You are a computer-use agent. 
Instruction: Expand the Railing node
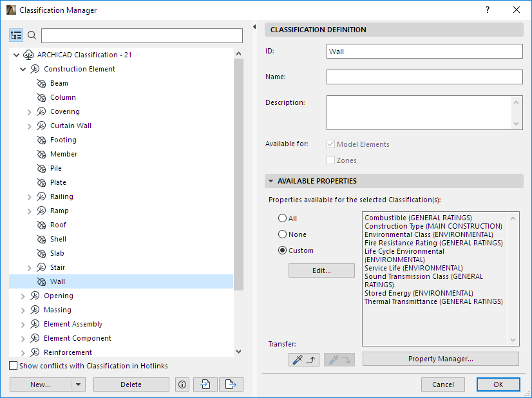point(29,197)
